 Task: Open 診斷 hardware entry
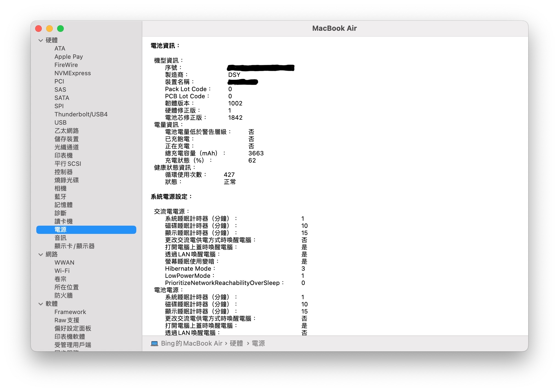(60, 213)
